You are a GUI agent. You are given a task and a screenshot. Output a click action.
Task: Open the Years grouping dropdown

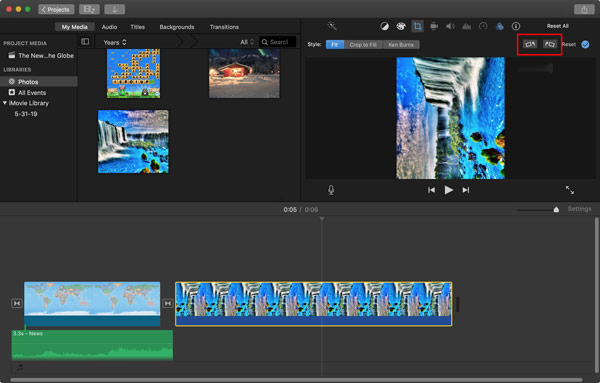click(115, 42)
